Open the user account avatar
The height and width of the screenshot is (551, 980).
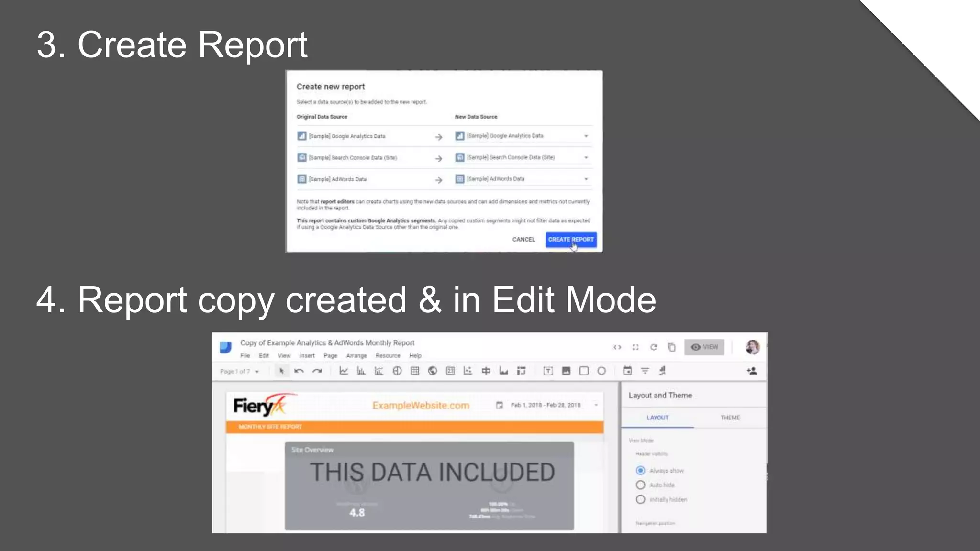pyautogui.click(x=752, y=347)
